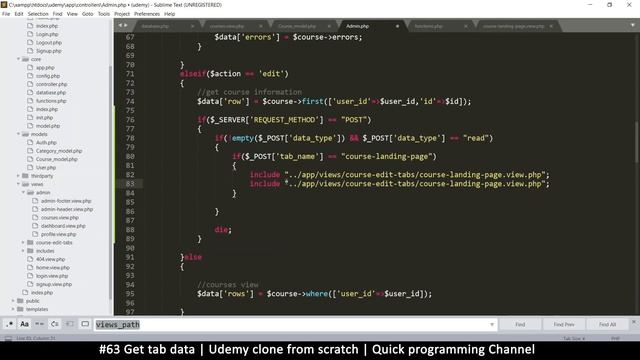
Task: Close the database.php tab
Action: 192,26
